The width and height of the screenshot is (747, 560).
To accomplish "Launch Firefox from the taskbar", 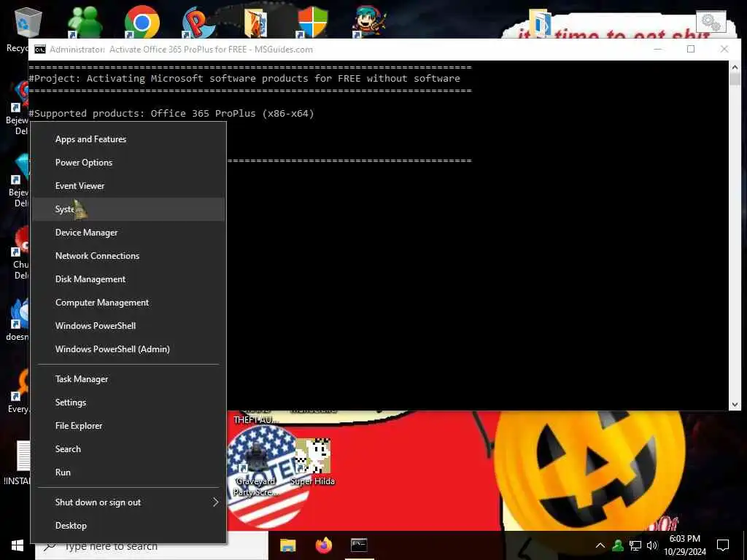I will click(323, 545).
